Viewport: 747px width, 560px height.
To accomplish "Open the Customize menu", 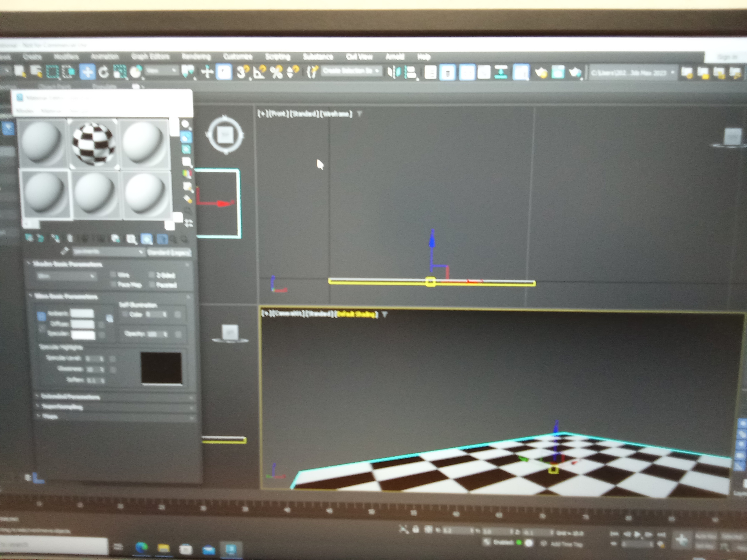I will pos(238,56).
